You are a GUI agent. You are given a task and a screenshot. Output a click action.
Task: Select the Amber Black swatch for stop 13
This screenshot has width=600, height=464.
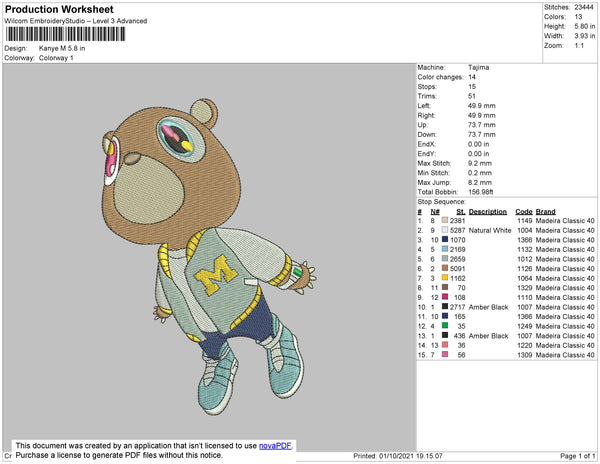pyautogui.click(x=445, y=335)
